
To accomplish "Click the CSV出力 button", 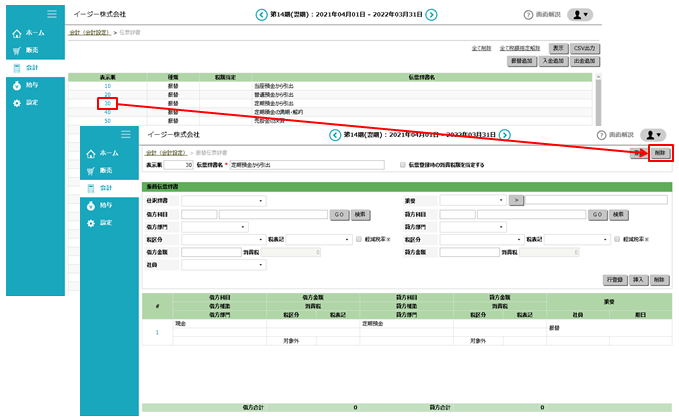I will (587, 48).
